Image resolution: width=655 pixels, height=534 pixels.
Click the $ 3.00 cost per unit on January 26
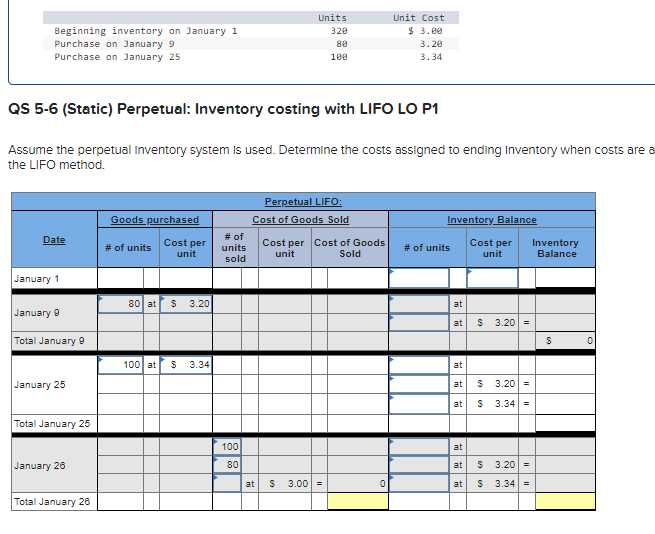pyautogui.click(x=285, y=483)
